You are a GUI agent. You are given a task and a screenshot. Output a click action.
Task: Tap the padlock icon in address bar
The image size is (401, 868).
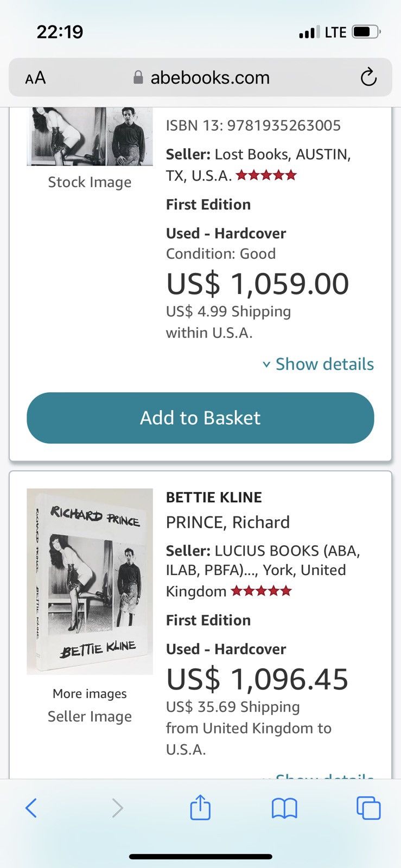pos(138,78)
